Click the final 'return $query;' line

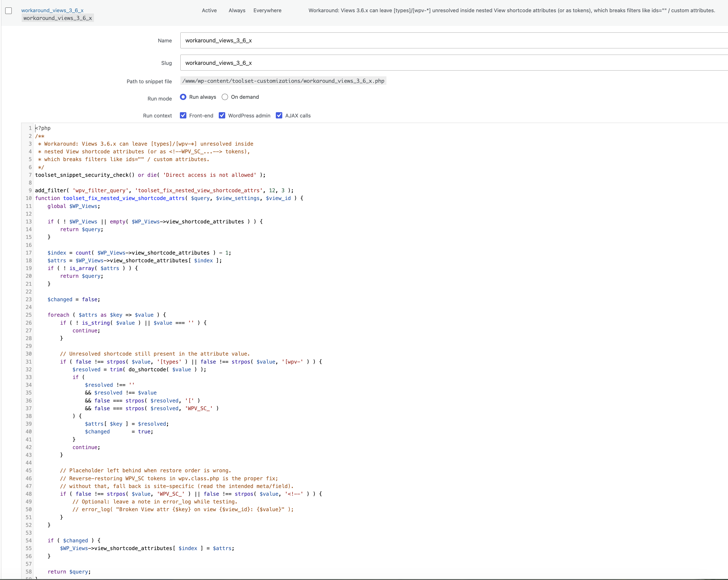coord(69,572)
